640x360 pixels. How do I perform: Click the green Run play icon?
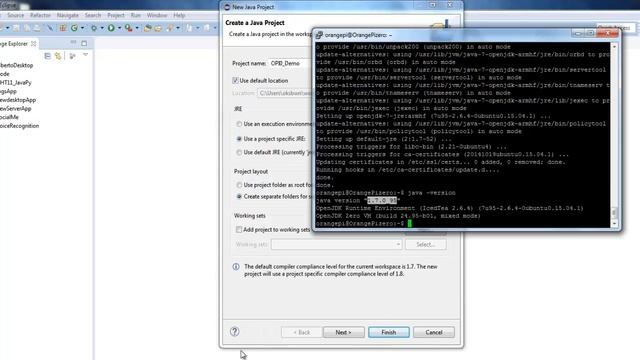(x=111, y=28)
